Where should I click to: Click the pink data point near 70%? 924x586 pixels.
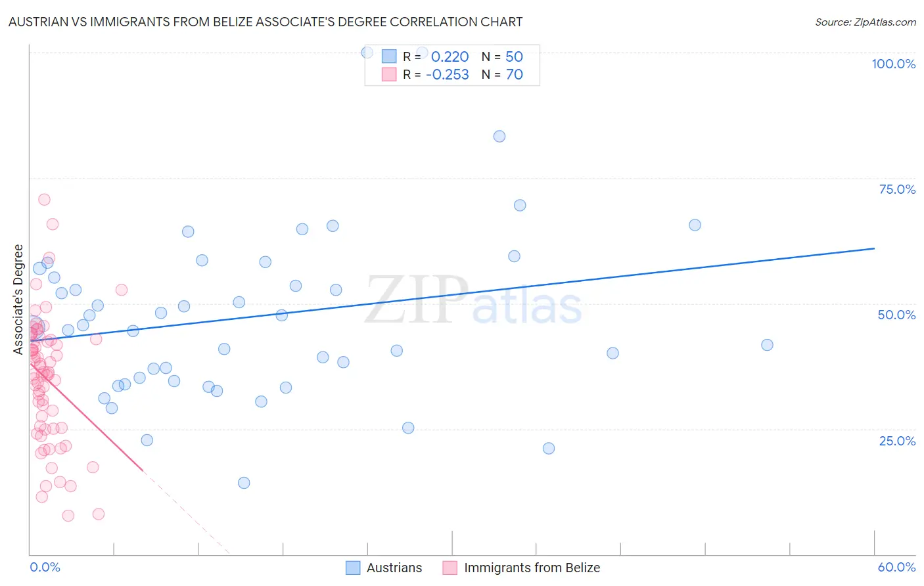[44, 200]
